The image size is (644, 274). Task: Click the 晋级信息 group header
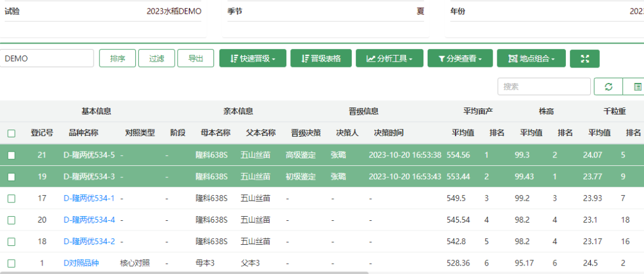point(364,111)
